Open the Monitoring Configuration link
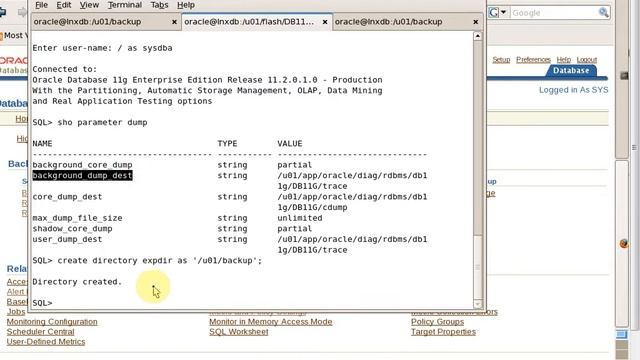The image size is (640, 360). [52, 322]
